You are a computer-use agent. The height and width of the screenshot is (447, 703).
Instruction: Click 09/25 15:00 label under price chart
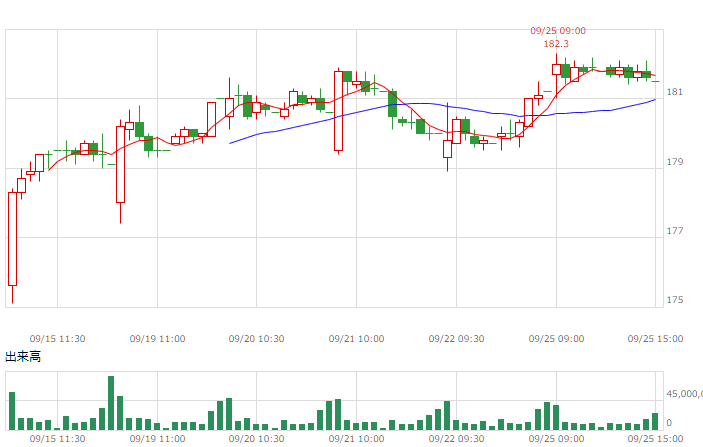tap(655, 339)
